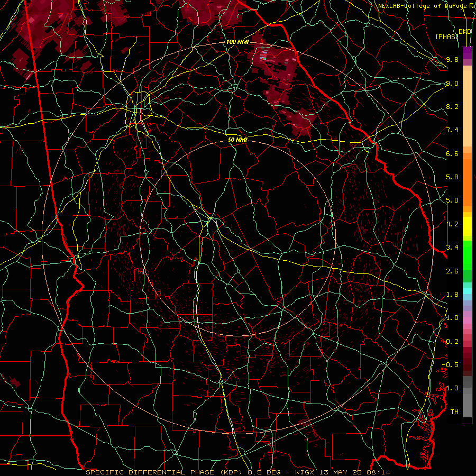Select the 4.2 value on the scale
This screenshot has width=476, height=476.
tap(452, 224)
